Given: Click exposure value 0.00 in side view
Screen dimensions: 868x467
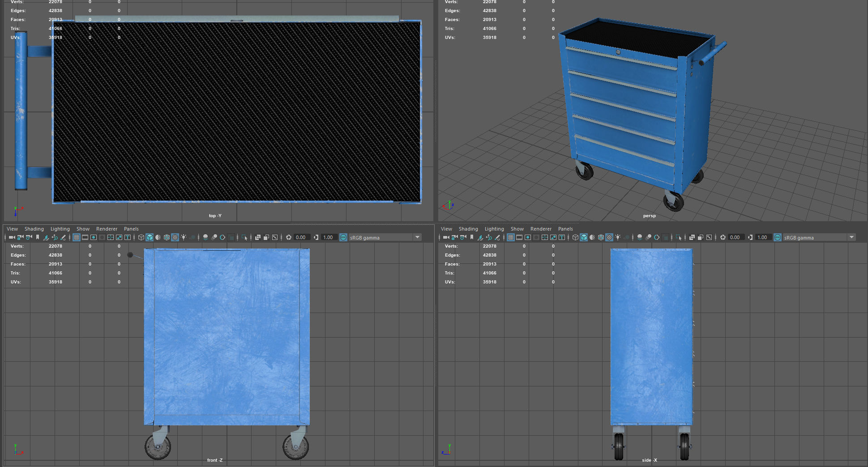Looking at the screenshot, I should pyautogui.click(x=736, y=237).
